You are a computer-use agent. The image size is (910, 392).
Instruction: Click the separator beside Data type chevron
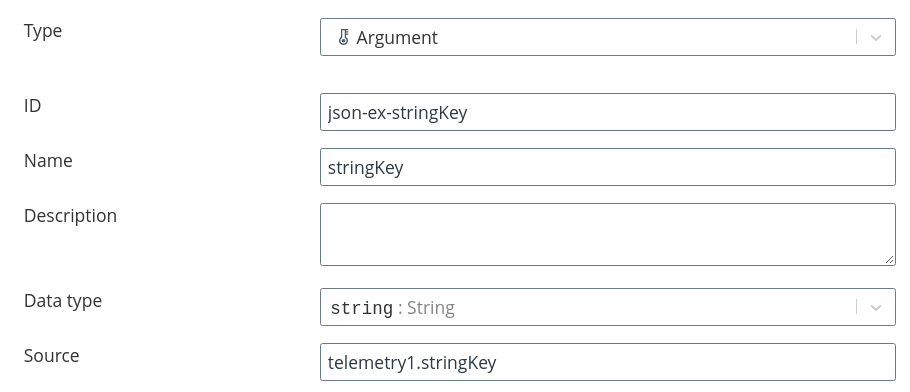[857, 307]
